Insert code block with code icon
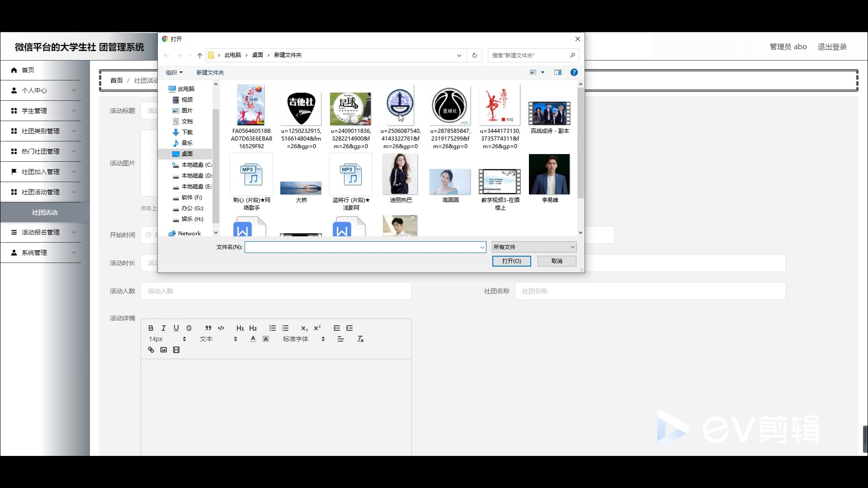 pos(221,328)
